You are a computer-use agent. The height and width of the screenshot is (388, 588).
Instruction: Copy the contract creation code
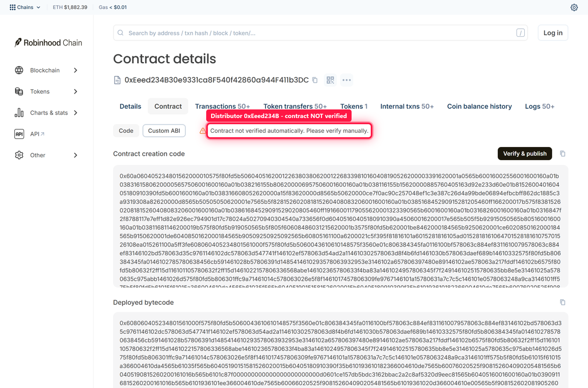[563, 154]
